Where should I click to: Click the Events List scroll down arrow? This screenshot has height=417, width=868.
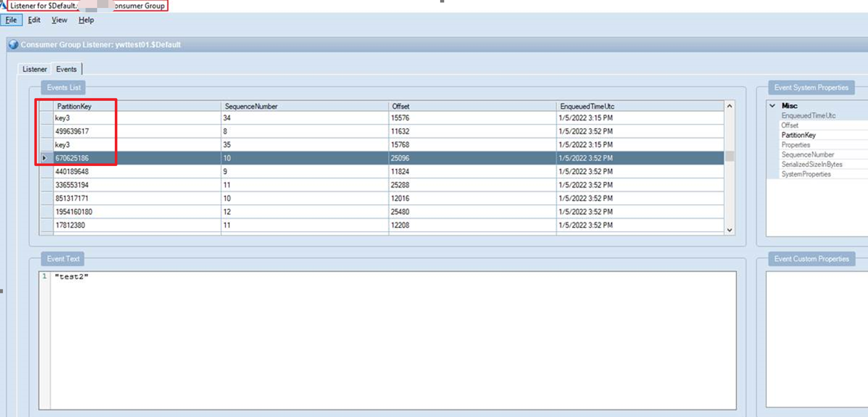[x=730, y=230]
